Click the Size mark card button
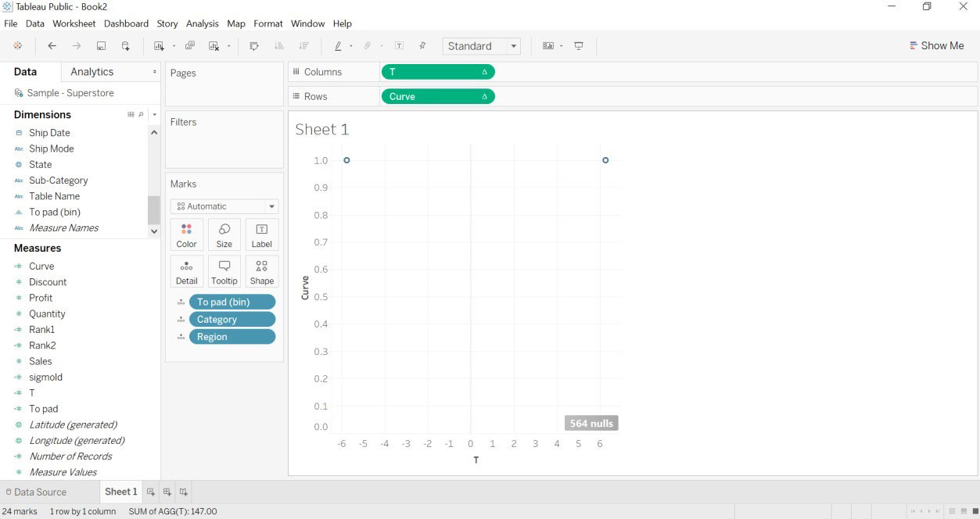 224,234
